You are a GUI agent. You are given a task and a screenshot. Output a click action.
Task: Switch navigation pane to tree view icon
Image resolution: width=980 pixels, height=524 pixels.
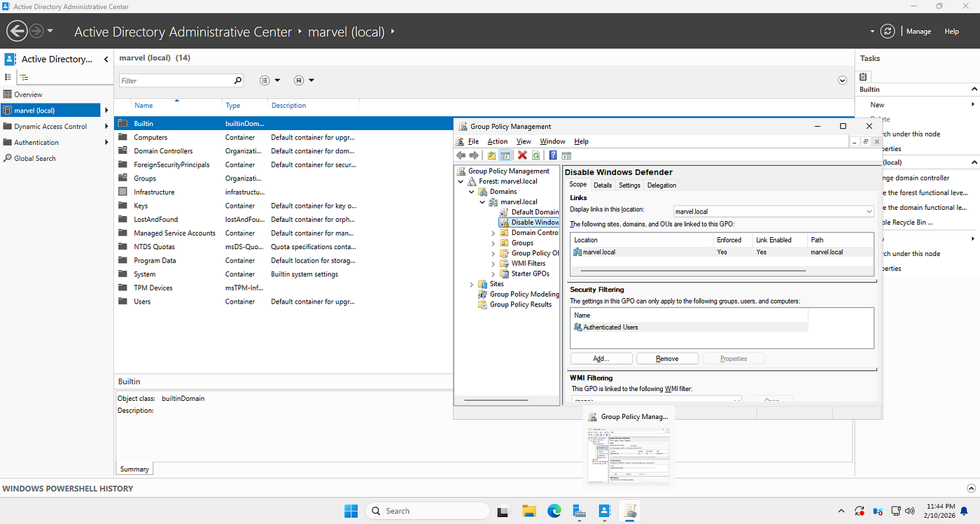point(24,77)
